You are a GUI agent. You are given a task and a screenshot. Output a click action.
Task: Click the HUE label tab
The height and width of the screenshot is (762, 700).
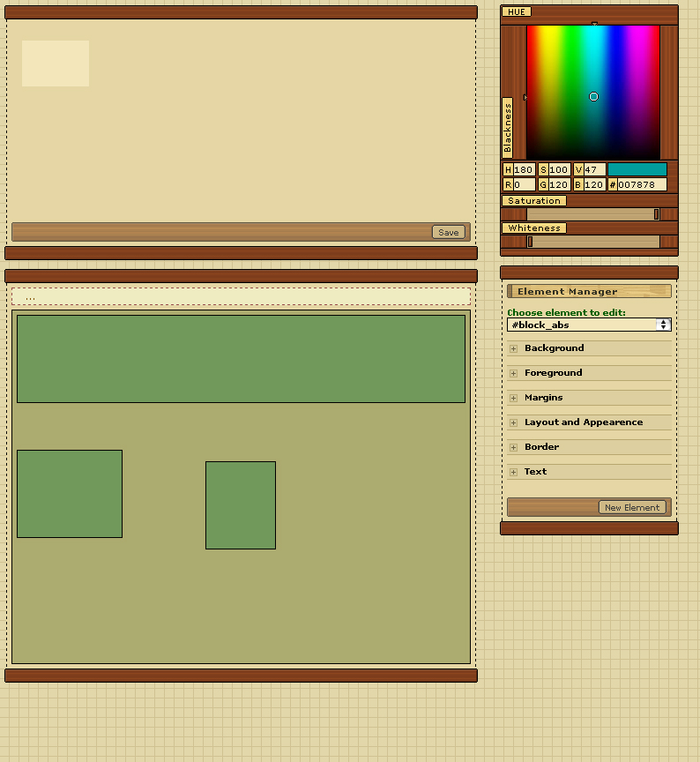point(517,11)
